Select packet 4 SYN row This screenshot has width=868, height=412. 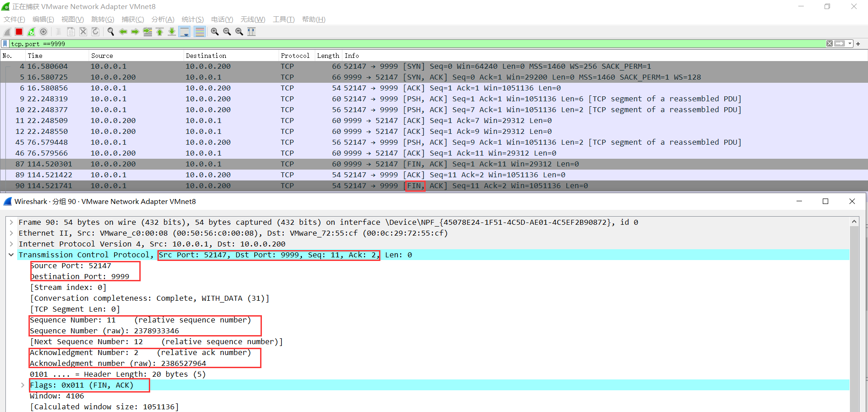[434, 66]
